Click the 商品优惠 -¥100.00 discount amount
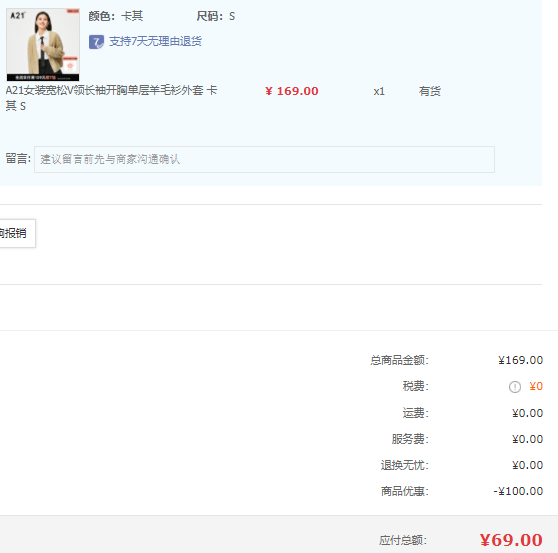The width and height of the screenshot is (558, 553). [x=518, y=491]
